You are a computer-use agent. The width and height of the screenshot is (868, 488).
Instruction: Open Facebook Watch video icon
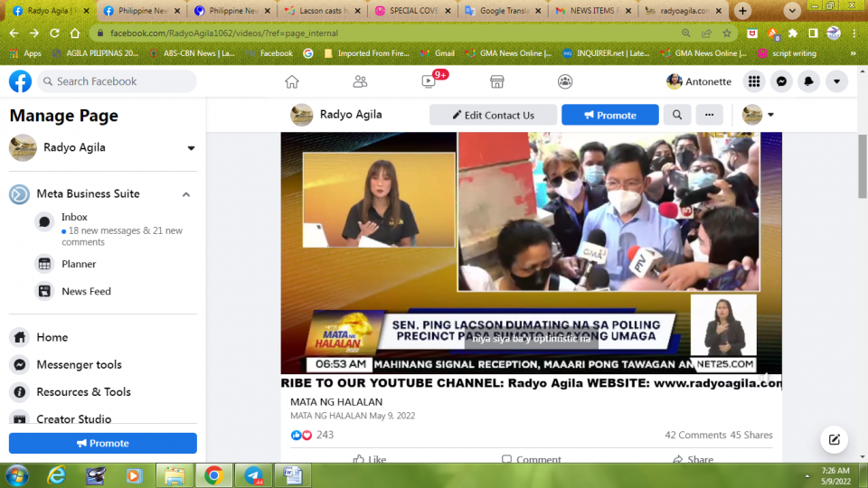[429, 81]
